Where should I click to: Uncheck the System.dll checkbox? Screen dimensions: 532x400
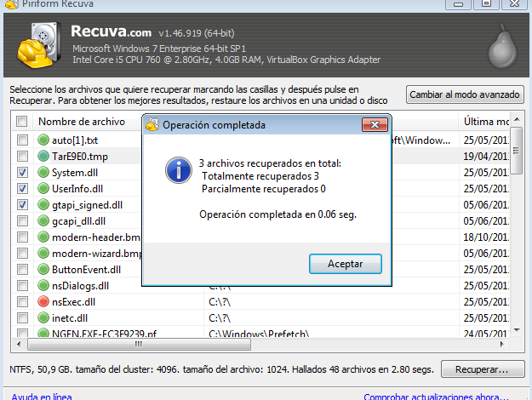coord(22,173)
